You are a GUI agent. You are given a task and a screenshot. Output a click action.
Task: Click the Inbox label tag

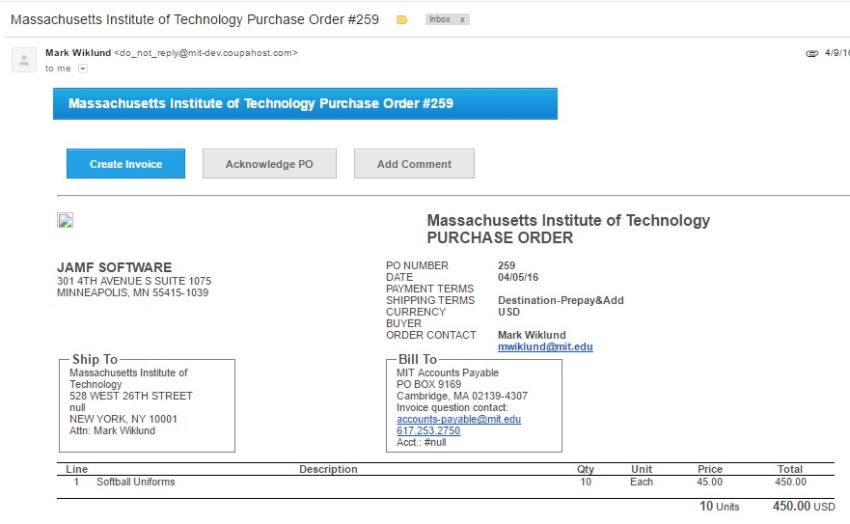click(x=439, y=20)
